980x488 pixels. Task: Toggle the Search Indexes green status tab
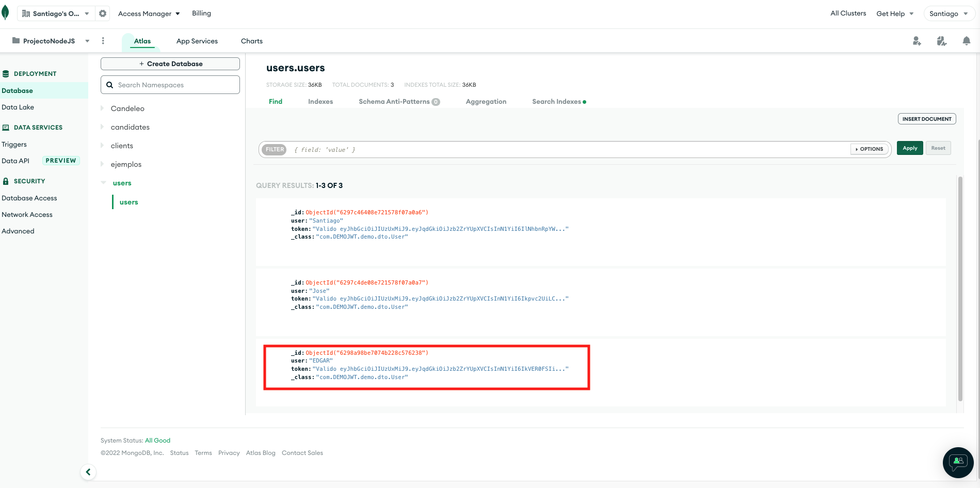point(558,101)
